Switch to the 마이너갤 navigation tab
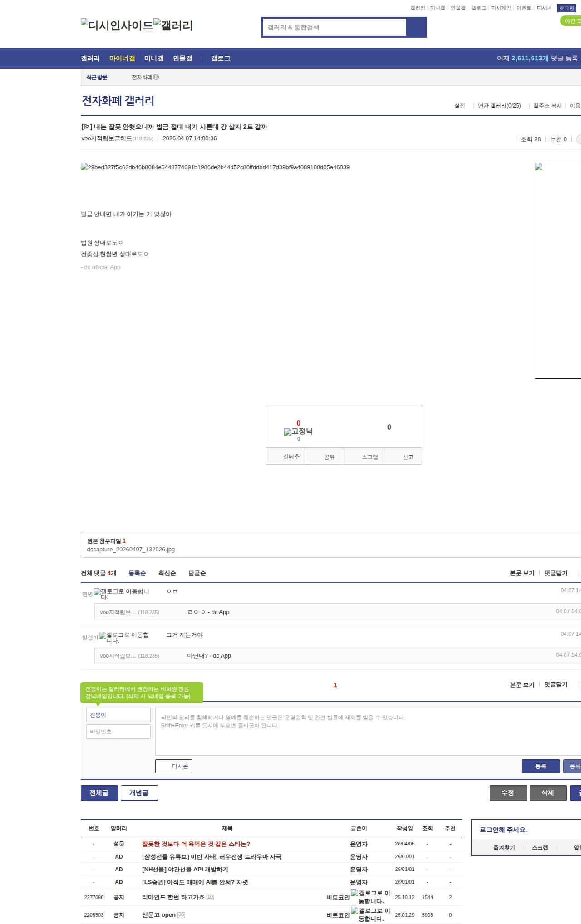Image resolution: width=581 pixels, height=924 pixels. (x=122, y=59)
